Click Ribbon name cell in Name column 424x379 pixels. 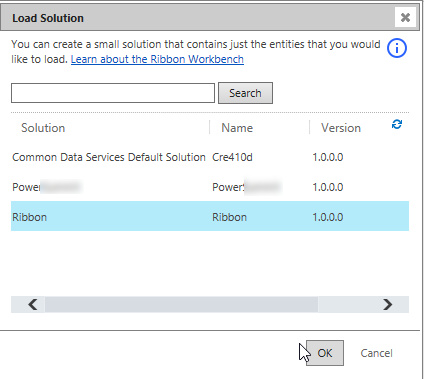(x=229, y=217)
